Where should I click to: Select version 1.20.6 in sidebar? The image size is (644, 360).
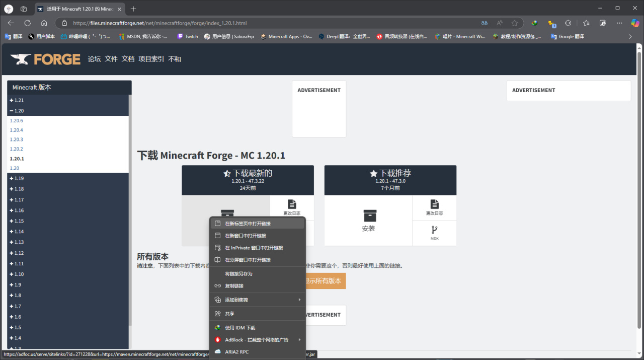coord(17,121)
